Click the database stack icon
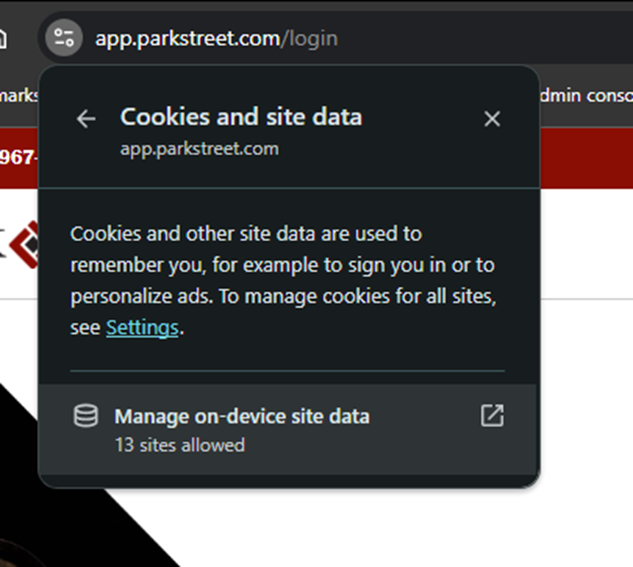The width and height of the screenshot is (633, 567). coord(86,416)
